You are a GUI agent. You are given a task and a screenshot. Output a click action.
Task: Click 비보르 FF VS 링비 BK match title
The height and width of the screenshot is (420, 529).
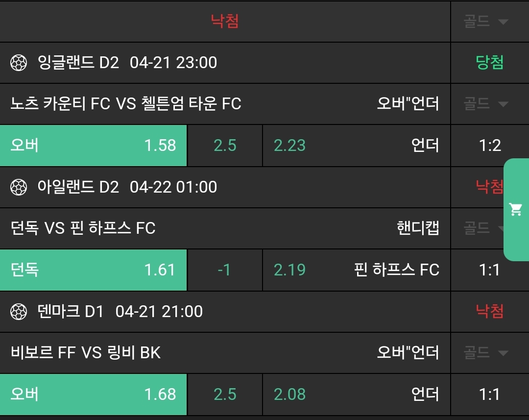pyautogui.click(x=86, y=353)
